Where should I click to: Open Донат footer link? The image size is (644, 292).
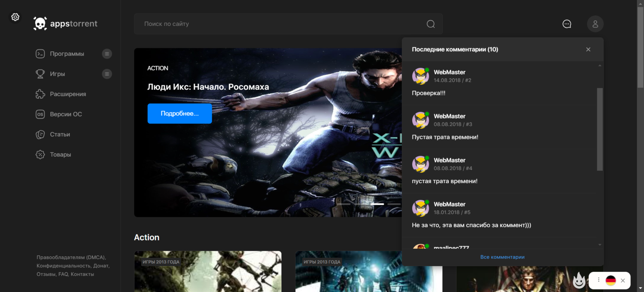click(100, 266)
